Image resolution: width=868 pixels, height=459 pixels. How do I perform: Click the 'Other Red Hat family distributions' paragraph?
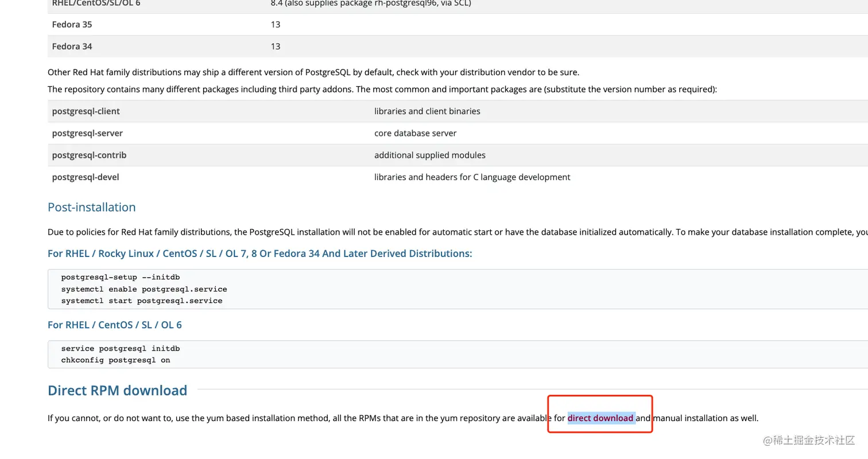313,72
